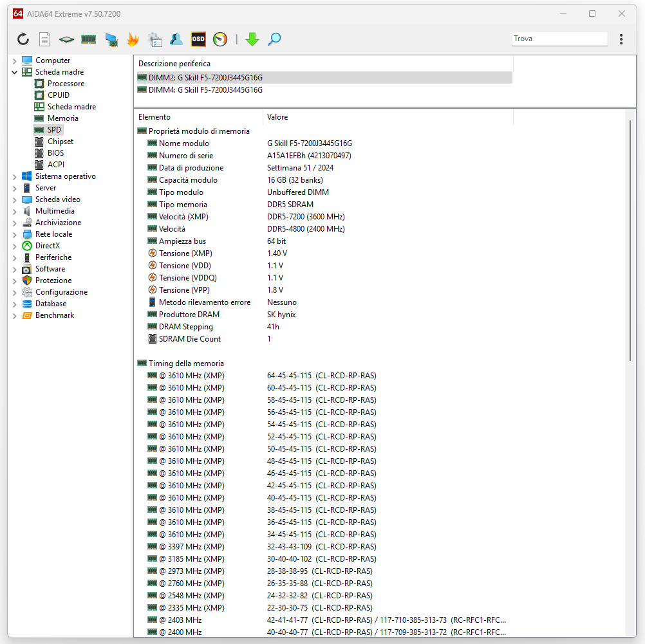Select the Metodo rilevamento errore row
645x644 pixels.
[x=324, y=302]
